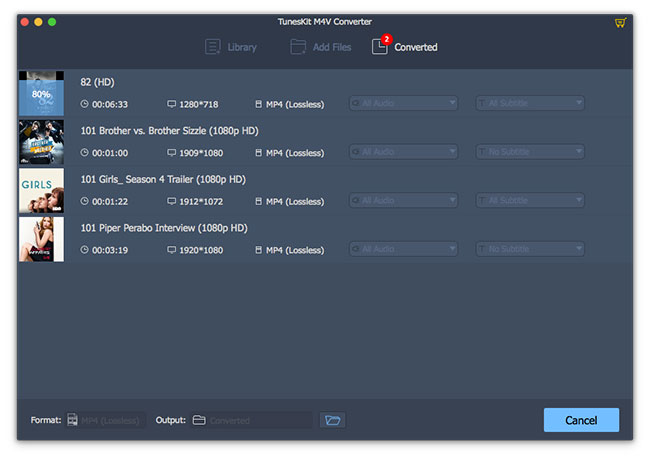650x460 pixels.
Task: Expand All Audio dropdown for 82 (HD)
Action: click(x=403, y=103)
